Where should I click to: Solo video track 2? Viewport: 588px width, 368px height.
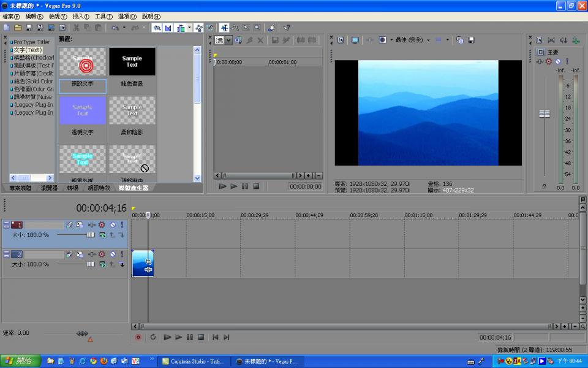point(121,255)
